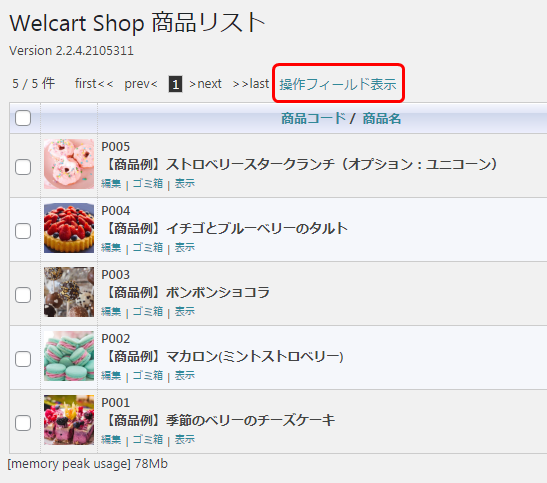
Task: Click 表示 for product P003
Action: tap(185, 311)
